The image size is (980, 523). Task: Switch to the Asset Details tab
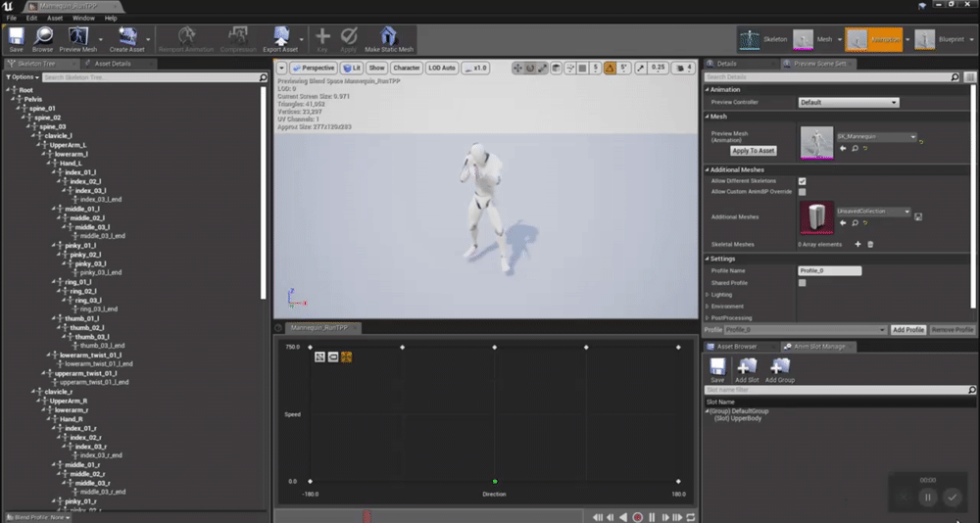[113, 64]
